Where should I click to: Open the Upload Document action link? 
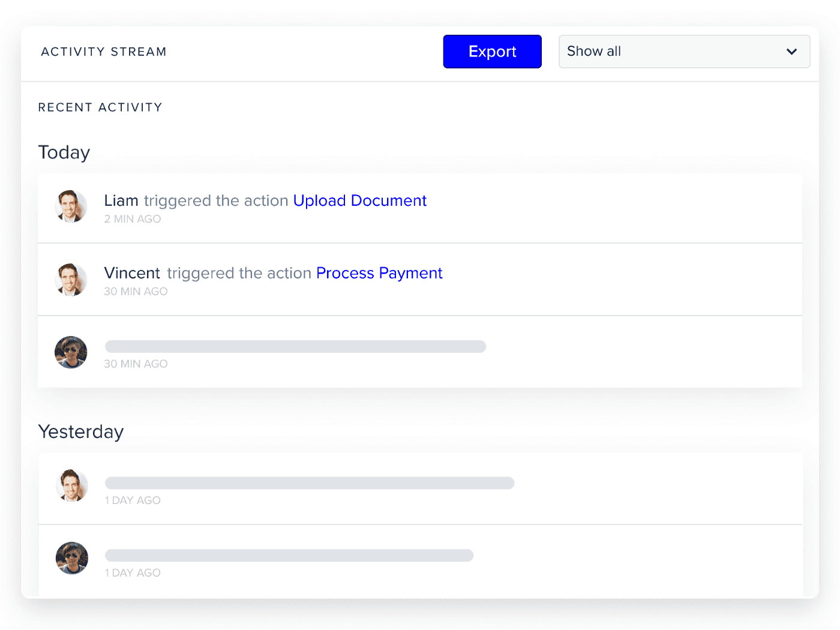point(360,200)
